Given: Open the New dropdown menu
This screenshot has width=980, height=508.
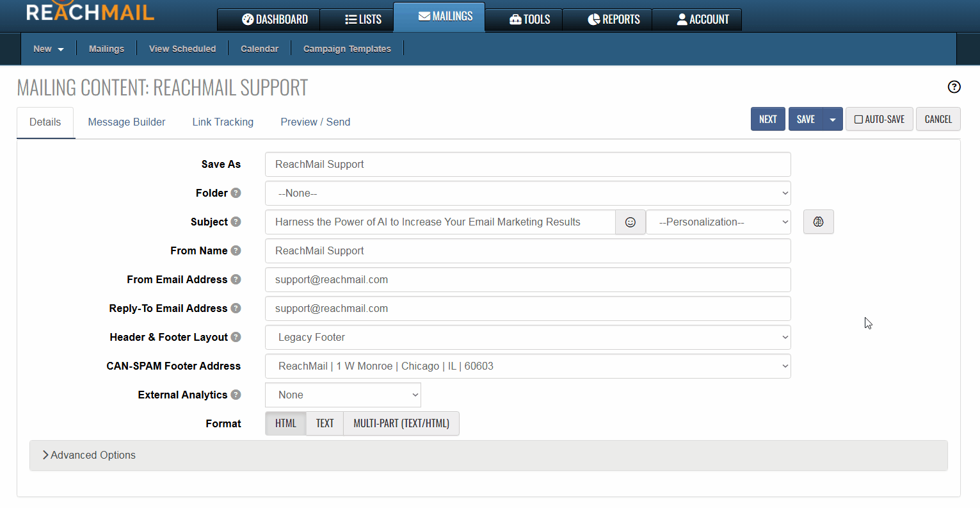Looking at the screenshot, I should point(49,49).
